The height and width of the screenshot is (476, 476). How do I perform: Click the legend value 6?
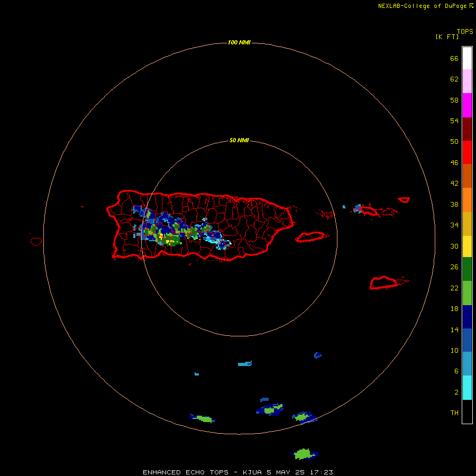pyautogui.click(x=456, y=371)
